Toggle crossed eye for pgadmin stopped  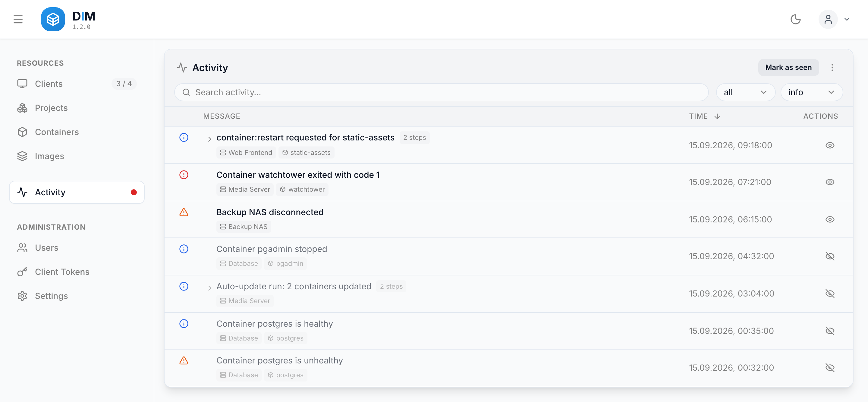[830, 256]
